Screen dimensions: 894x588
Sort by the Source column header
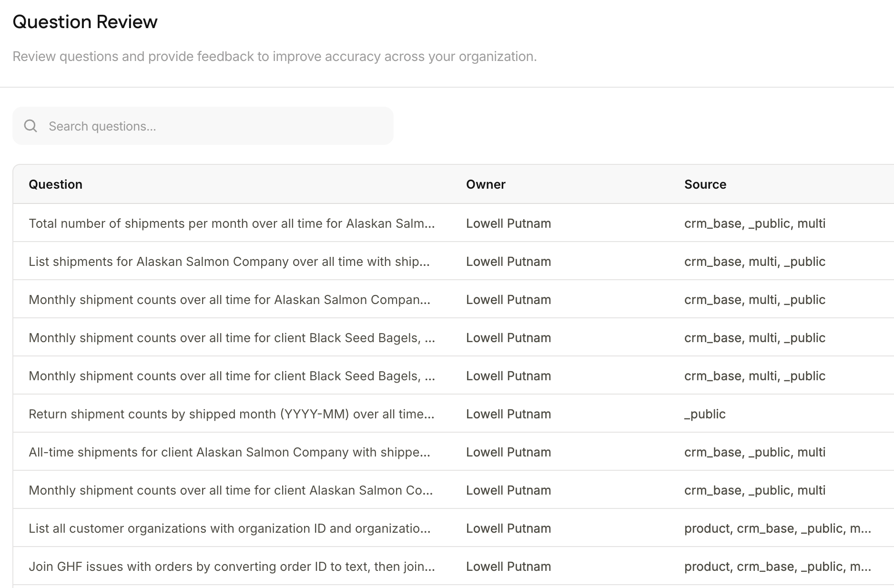(x=705, y=184)
